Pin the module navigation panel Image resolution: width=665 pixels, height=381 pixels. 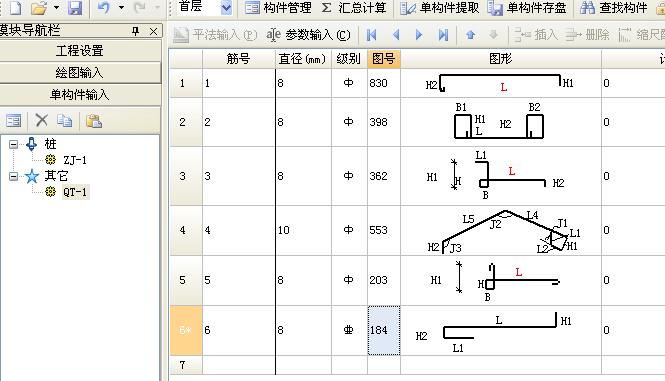pyautogui.click(x=136, y=31)
